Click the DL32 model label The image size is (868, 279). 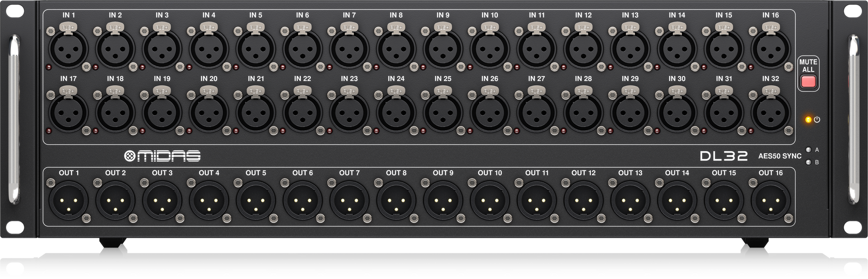pyautogui.click(x=723, y=156)
